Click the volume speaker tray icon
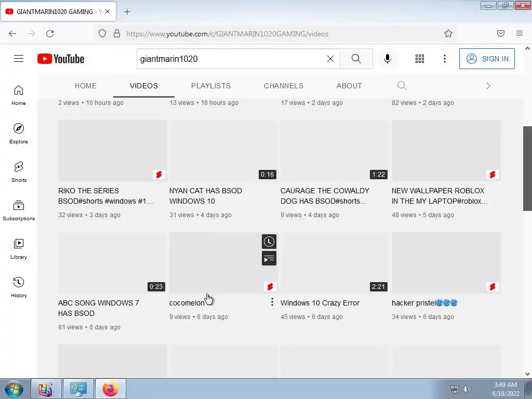The width and height of the screenshot is (532, 399). [x=467, y=389]
